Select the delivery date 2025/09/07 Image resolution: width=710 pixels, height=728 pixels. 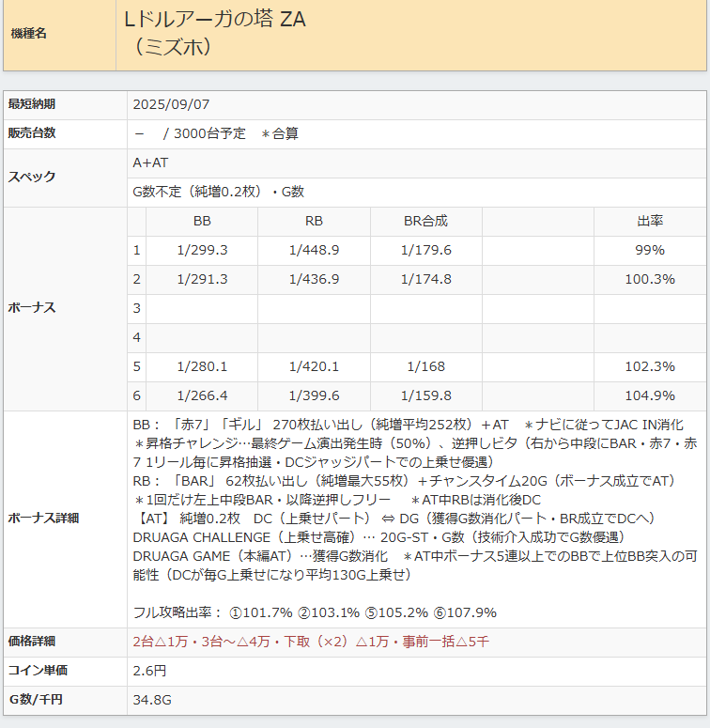171,104
